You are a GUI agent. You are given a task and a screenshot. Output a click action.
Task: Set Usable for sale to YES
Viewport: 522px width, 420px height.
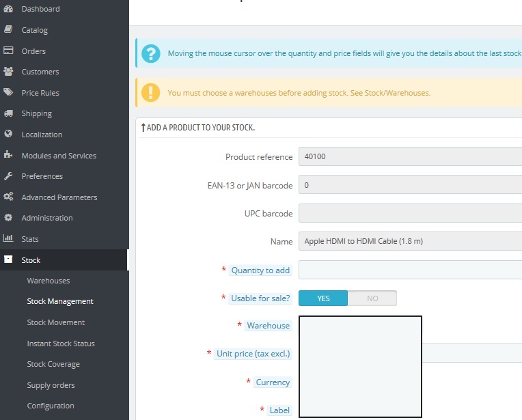[x=323, y=298]
